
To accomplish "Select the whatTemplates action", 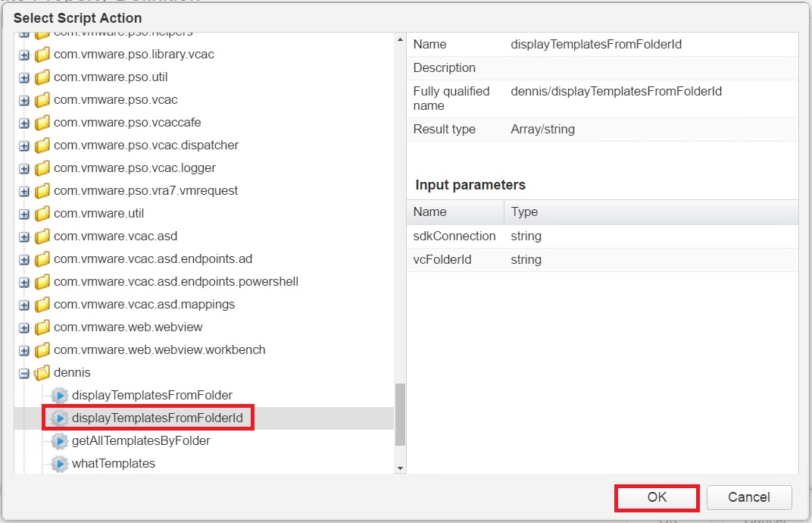I will (x=114, y=464).
